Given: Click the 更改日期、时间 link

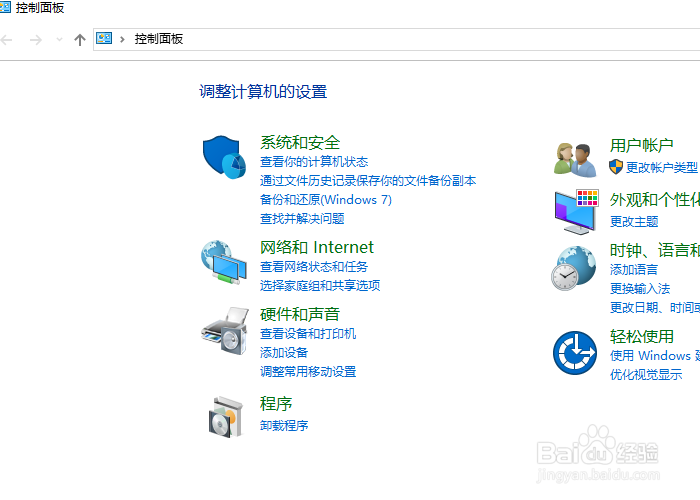Looking at the screenshot, I should tap(655, 308).
